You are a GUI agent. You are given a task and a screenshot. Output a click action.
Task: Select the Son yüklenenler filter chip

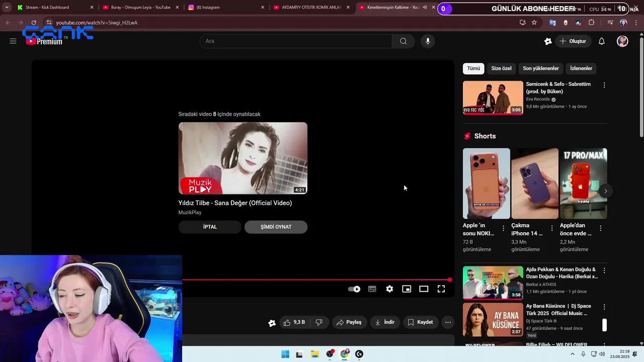pyautogui.click(x=541, y=68)
